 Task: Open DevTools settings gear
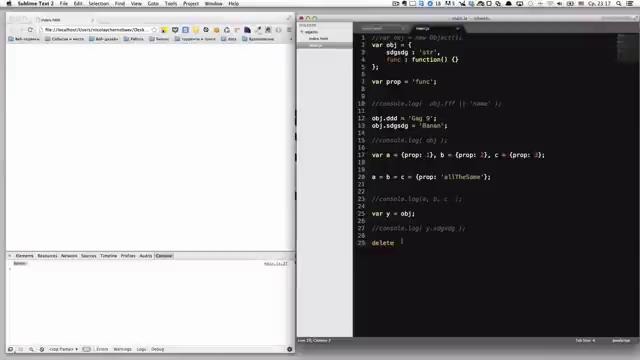tap(290, 349)
